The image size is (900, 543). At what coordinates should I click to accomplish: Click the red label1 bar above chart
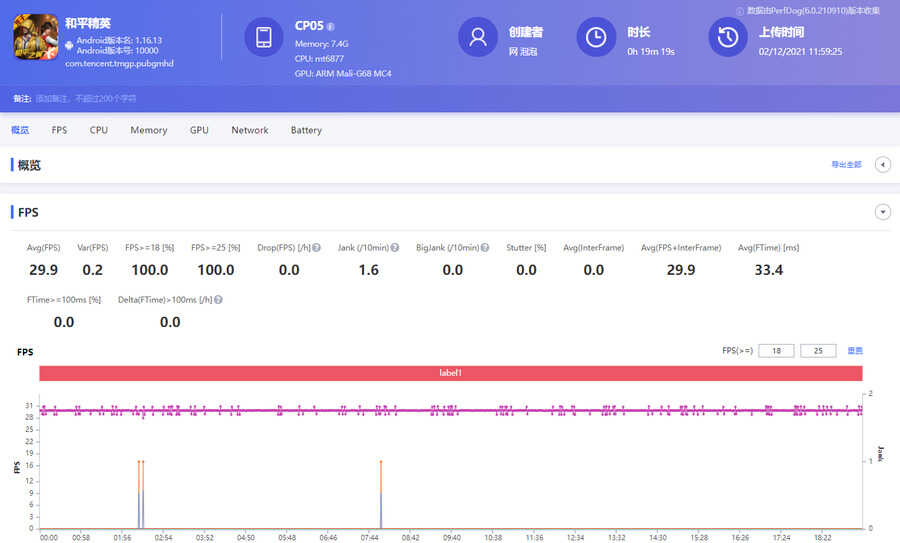[x=451, y=373]
